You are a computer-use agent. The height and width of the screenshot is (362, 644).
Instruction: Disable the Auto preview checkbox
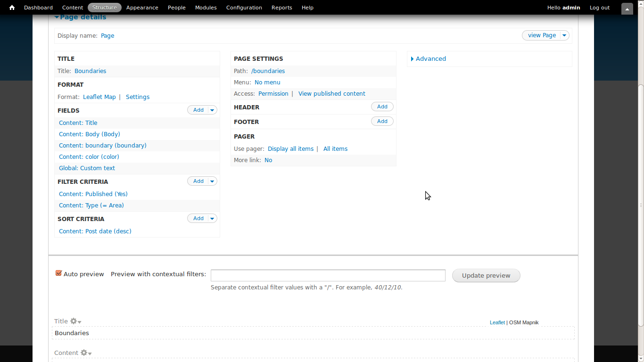[x=58, y=273]
